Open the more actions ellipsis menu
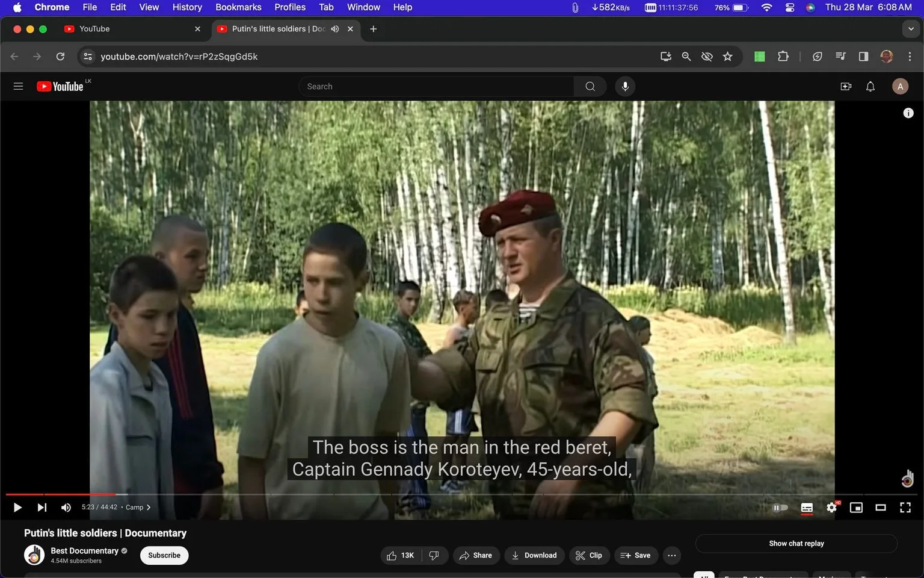This screenshot has width=924, height=578. pos(672,555)
